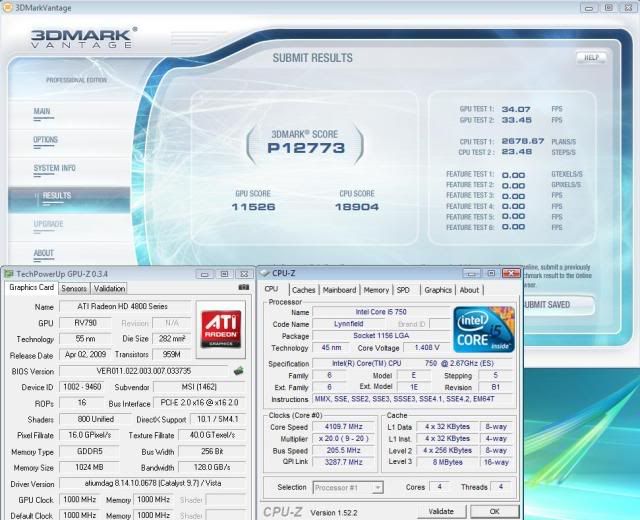
Task: Click the GPU-Z screenshot camera icon
Action: pos(243,288)
